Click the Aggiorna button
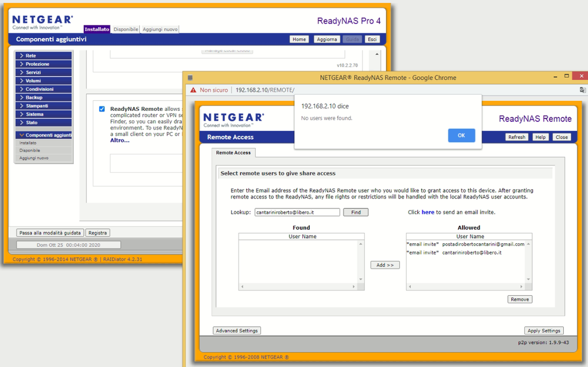Image resolution: width=588 pixels, height=367 pixels. coord(326,39)
